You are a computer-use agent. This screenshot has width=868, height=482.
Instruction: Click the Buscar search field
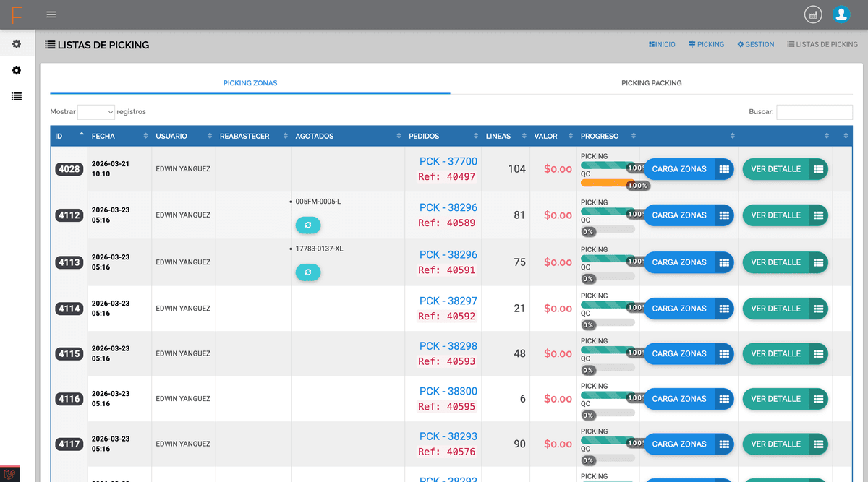[814, 112]
